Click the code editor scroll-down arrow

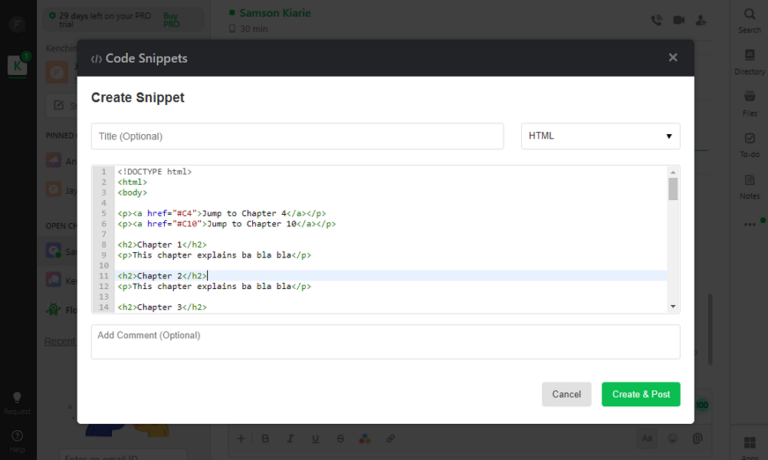pos(673,306)
